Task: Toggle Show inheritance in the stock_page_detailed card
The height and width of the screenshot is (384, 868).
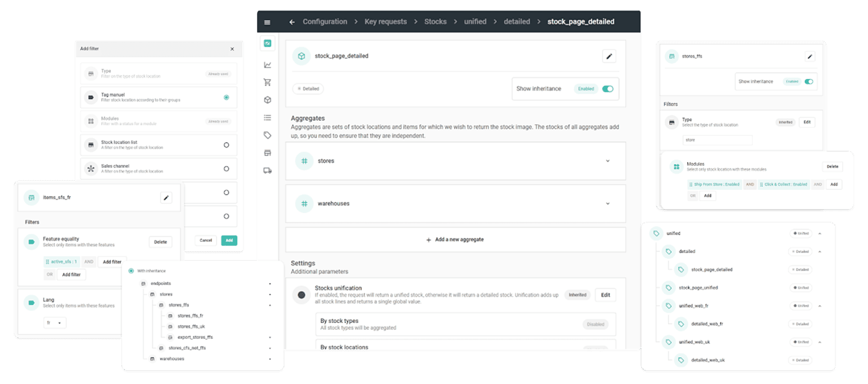Action: 607,89
